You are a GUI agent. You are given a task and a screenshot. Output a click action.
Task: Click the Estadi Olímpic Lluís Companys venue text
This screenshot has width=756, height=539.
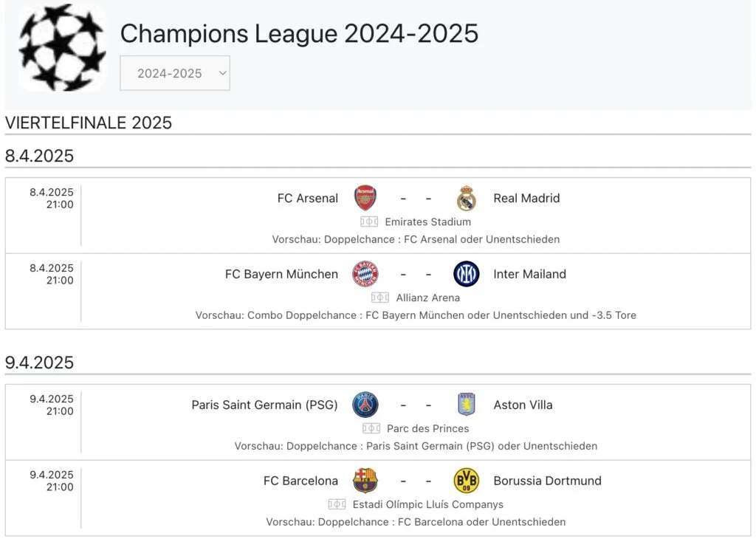click(x=429, y=504)
